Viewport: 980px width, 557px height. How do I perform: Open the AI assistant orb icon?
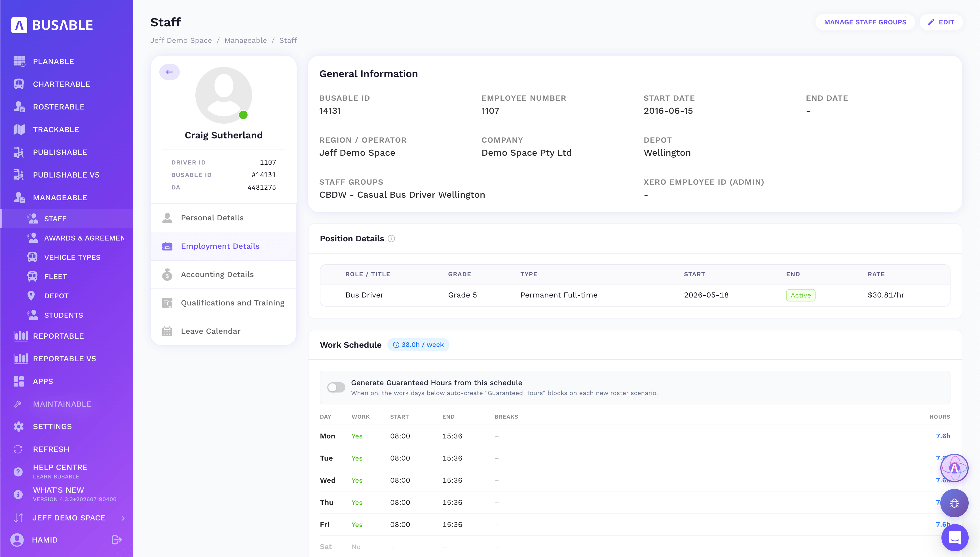tap(954, 468)
